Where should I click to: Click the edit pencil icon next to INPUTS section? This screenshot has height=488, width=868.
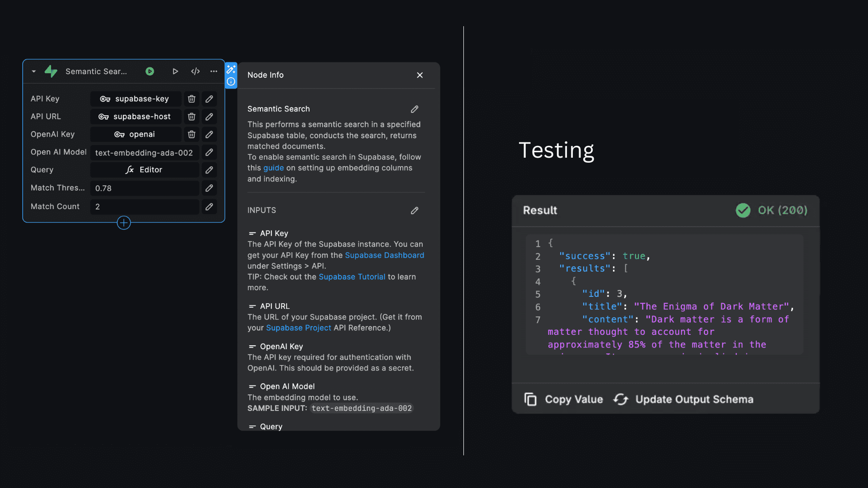pos(415,210)
